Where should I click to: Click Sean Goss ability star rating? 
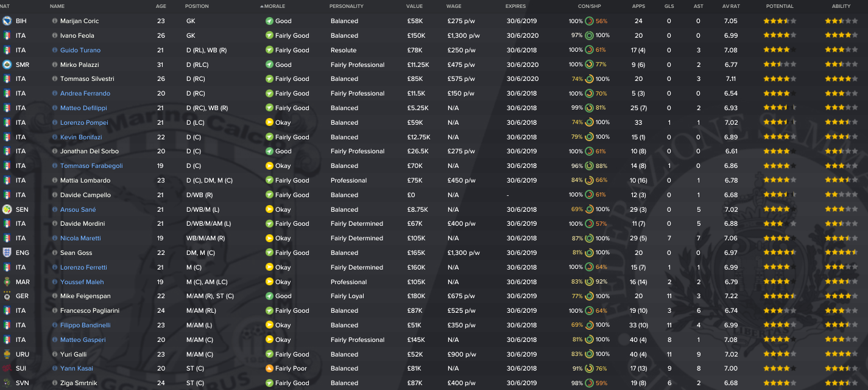[841, 252]
